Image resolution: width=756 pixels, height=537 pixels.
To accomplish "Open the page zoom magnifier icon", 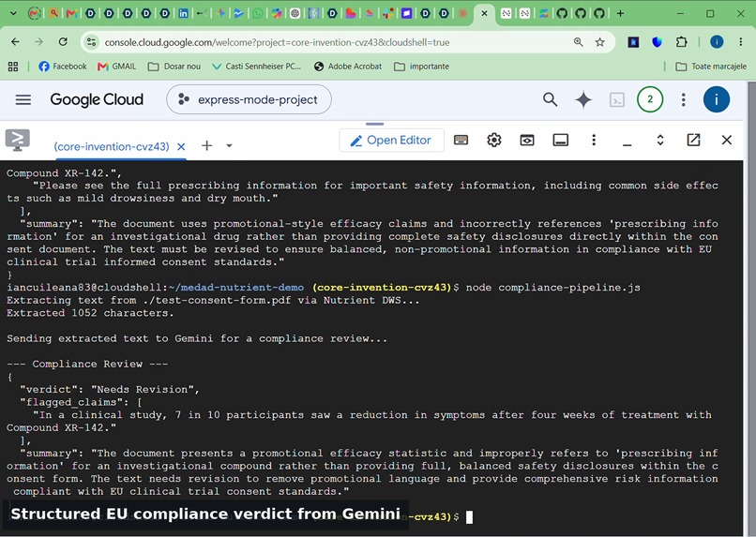I will pos(578,42).
